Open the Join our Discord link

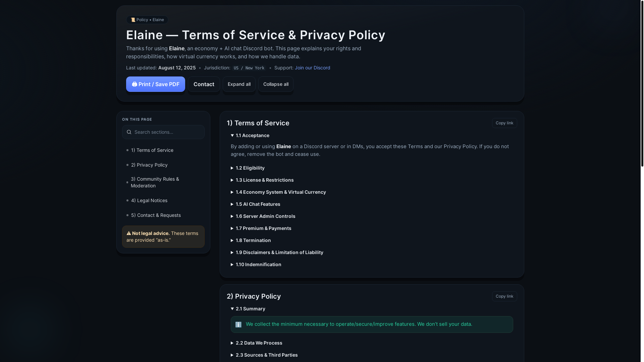(312, 68)
